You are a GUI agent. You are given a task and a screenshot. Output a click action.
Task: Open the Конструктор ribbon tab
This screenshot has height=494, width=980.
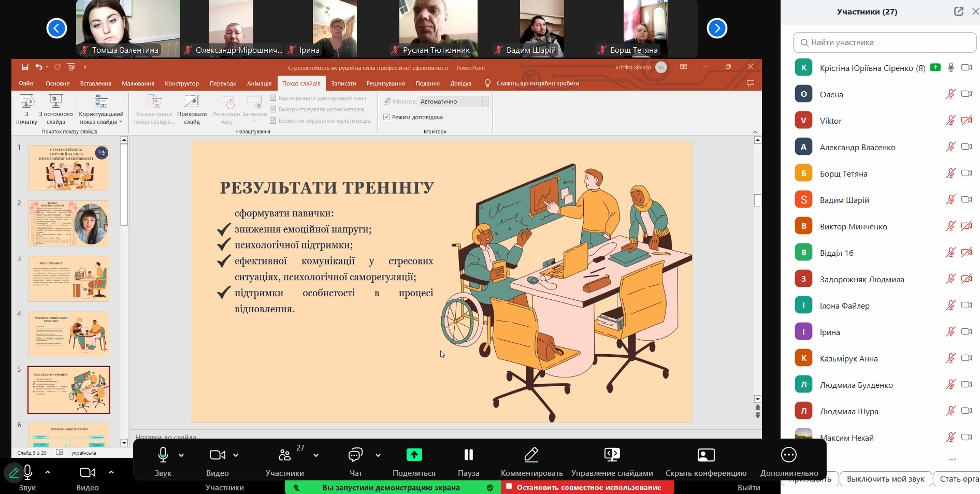(181, 83)
